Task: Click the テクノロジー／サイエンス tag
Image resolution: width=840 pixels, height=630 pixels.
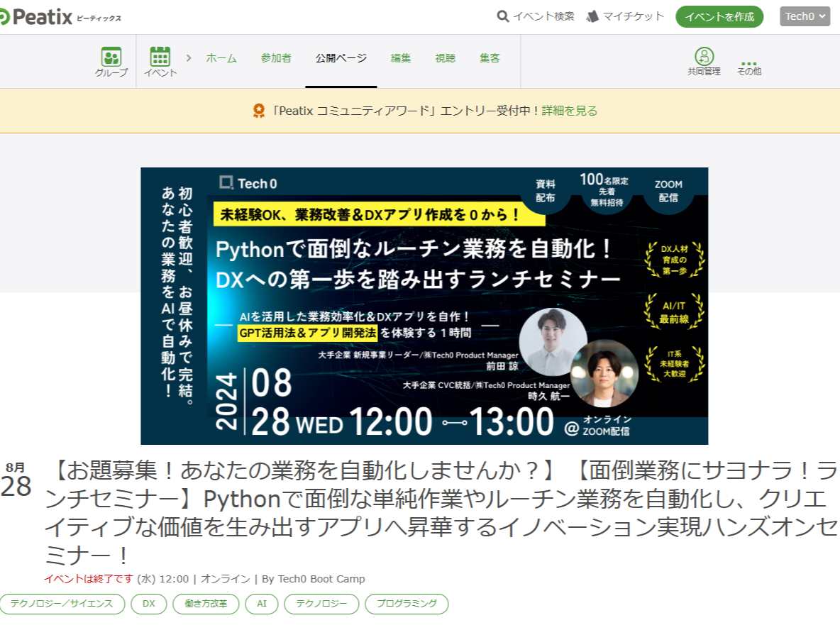Action: [x=62, y=604]
